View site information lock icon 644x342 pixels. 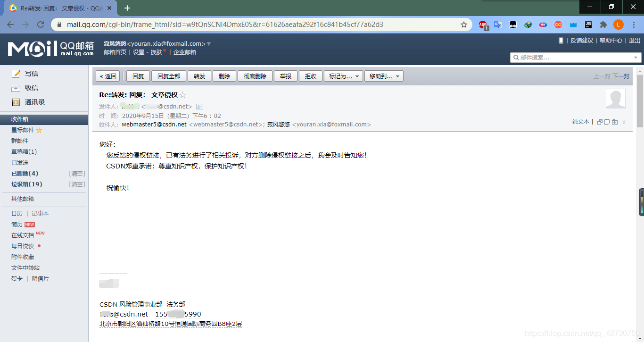[x=59, y=25]
